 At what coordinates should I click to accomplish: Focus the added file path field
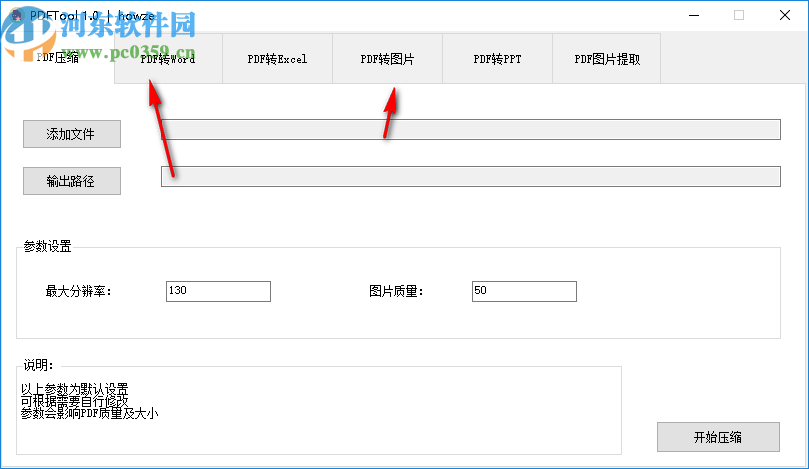pyautogui.click(x=471, y=130)
